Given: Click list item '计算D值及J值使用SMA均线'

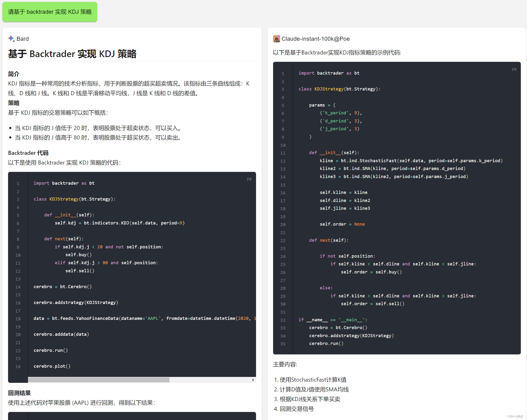Looking at the screenshot, I should click(x=314, y=389).
